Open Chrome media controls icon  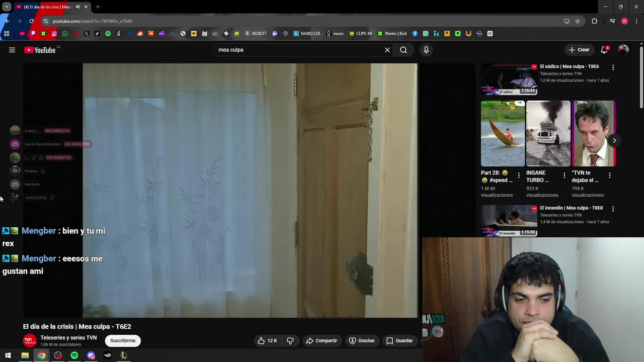(612, 21)
